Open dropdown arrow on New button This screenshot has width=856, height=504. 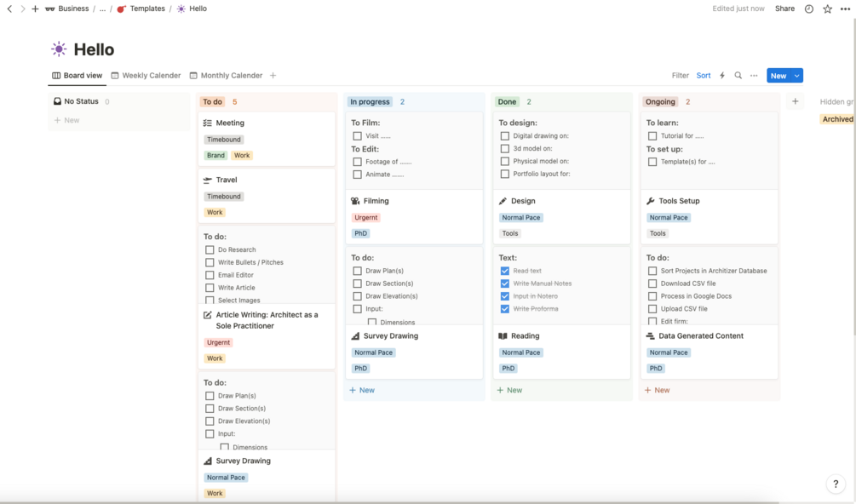(797, 76)
